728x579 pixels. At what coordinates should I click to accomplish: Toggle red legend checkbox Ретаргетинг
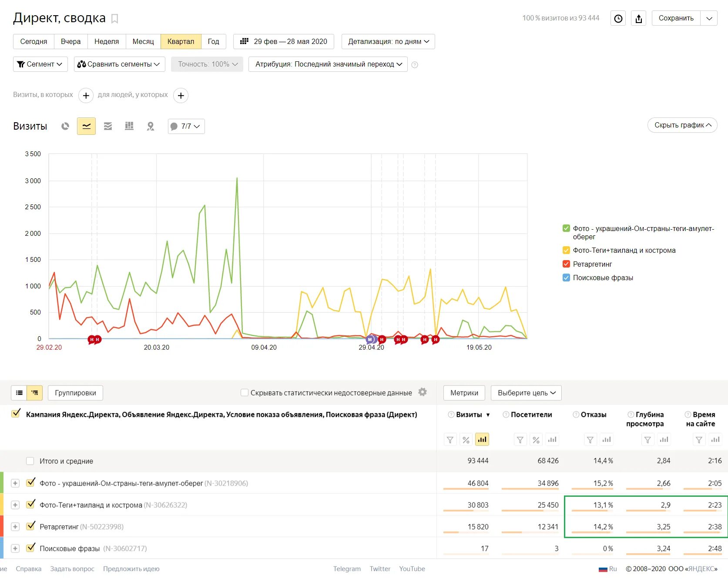pyautogui.click(x=566, y=264)
